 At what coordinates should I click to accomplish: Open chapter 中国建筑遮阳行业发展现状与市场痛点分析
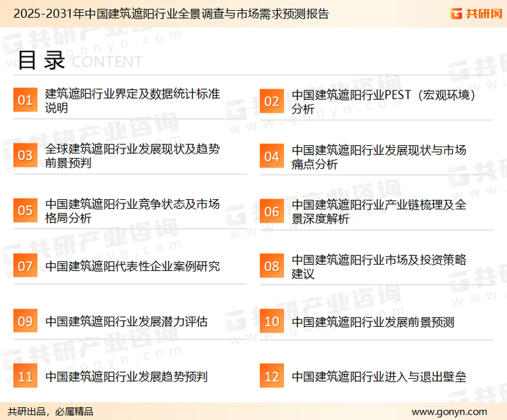(379, 157)
